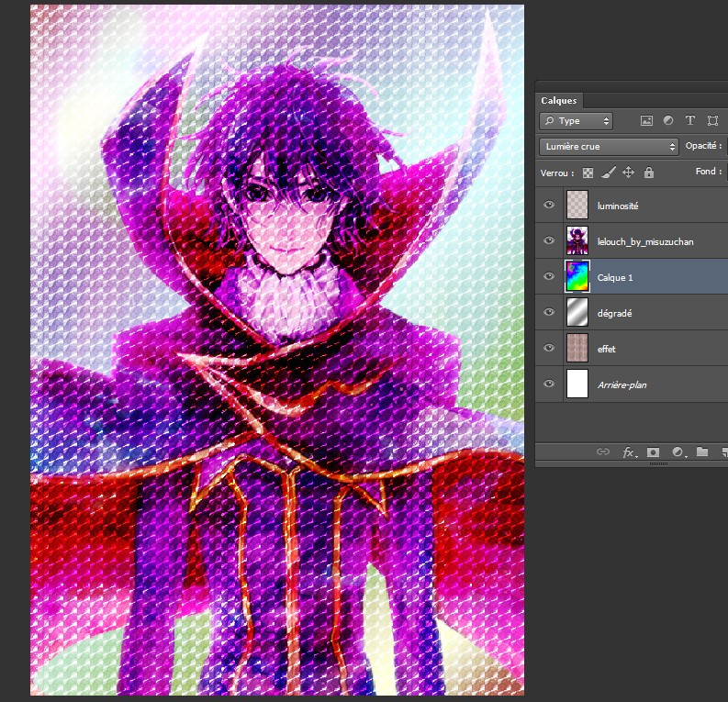Click the Opacité label
The image size is (728, 702).
(703, 146)
